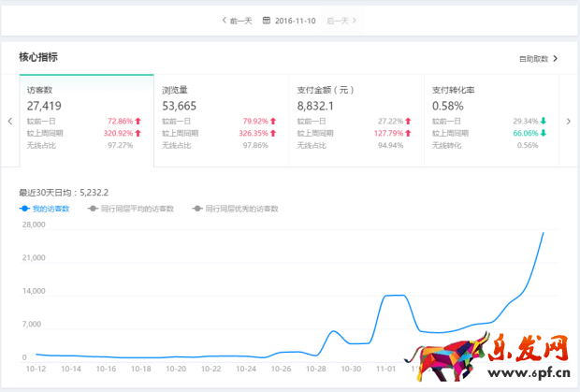Switch to the 支付金额（元） metric card
This screenshot has width=580, height=392.
pos(355,120)
